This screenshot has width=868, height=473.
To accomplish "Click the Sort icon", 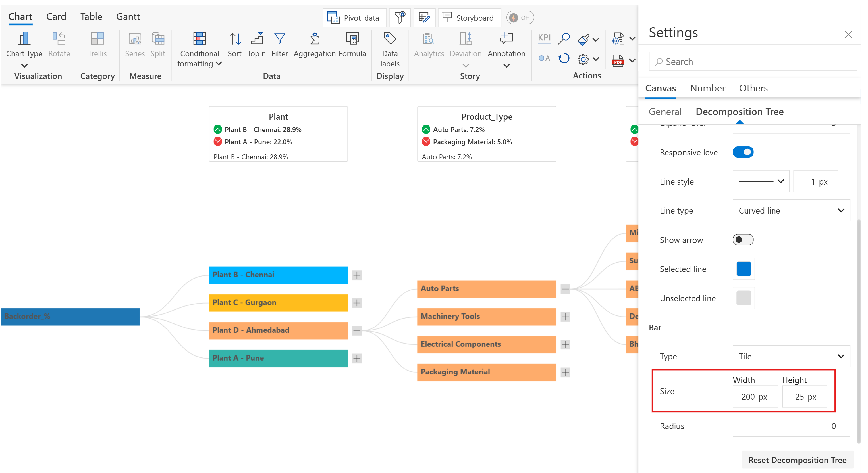I will (235, 39).
